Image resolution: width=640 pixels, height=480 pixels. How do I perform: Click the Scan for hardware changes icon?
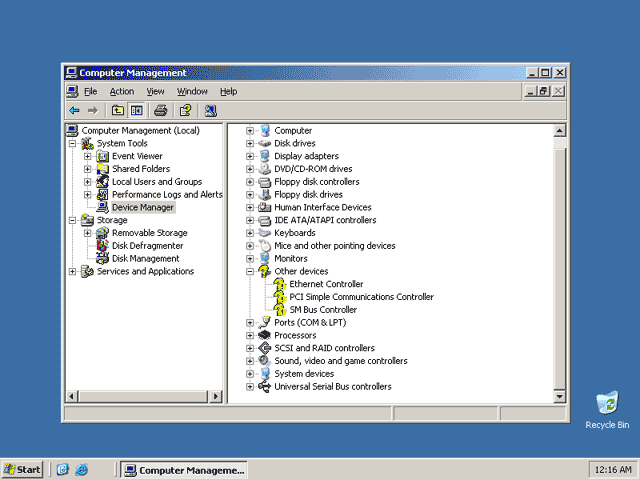click(211, 111)
